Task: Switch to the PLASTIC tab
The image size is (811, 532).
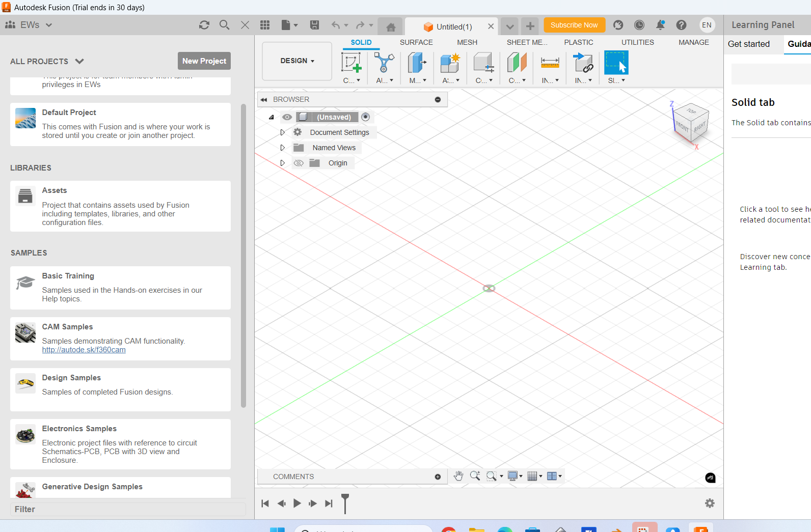Action: coord(579,42)
